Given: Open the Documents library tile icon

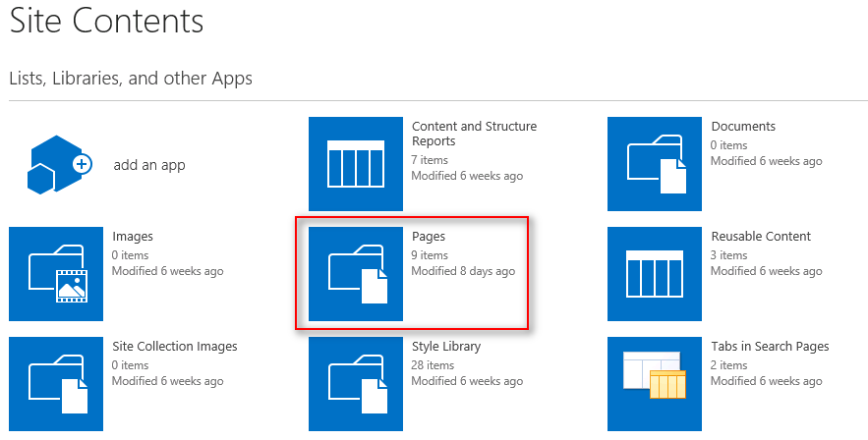Looking at the screenshot, I should pyautogui.click(x=655, y=164).
